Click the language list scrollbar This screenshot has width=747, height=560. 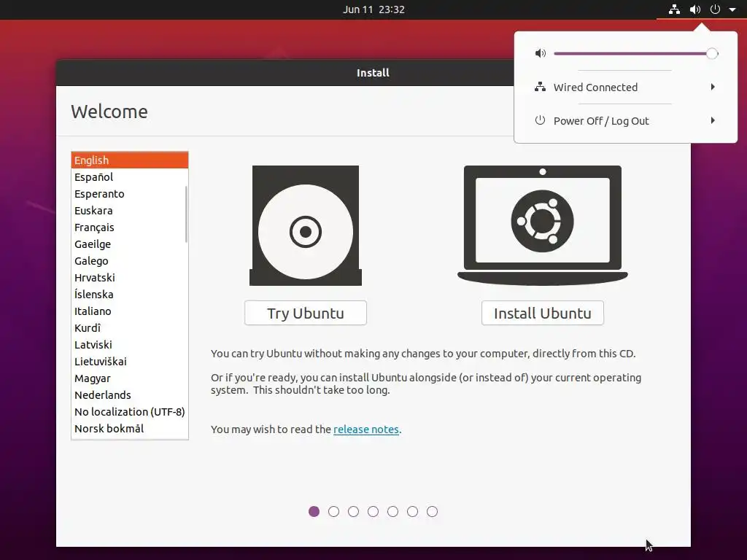(x=186, y=214)
